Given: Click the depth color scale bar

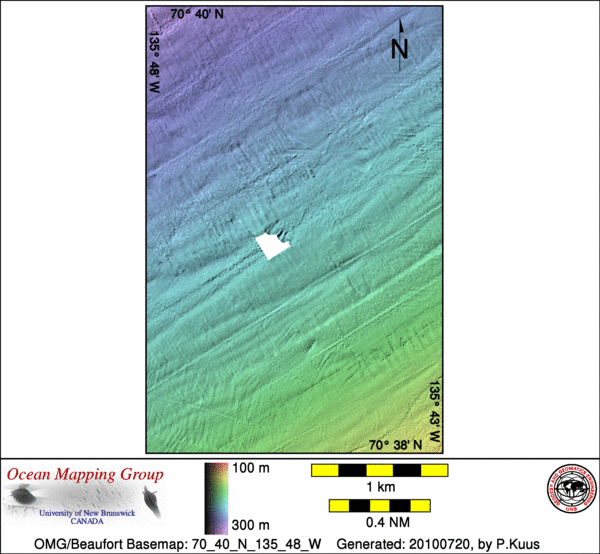Looking at the screenshot, I should click(215, 497).
